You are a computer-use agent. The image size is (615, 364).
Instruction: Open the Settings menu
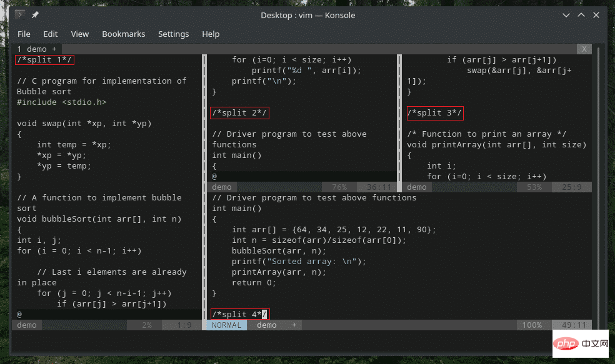coord(173,34)
